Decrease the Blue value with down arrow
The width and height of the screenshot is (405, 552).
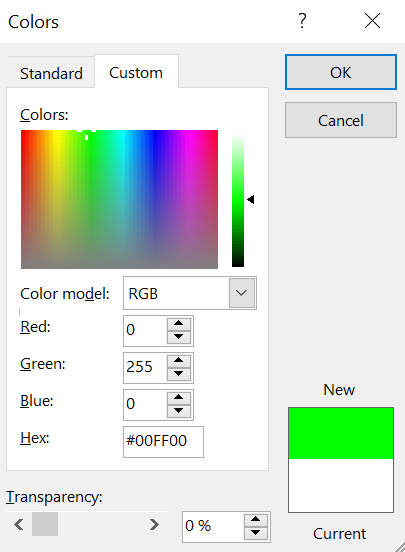click(179, 411)
